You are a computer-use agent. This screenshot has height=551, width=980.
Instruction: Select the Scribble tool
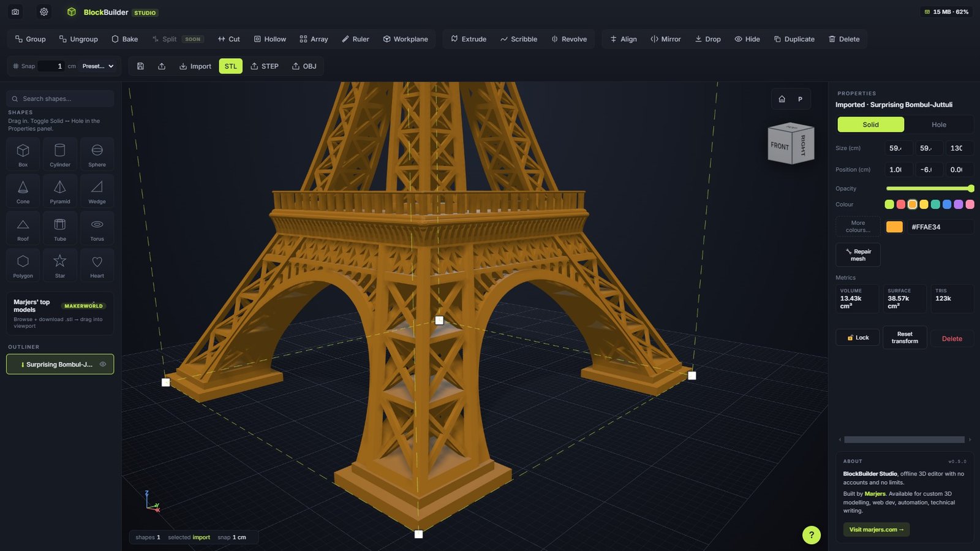coord(519,39)
